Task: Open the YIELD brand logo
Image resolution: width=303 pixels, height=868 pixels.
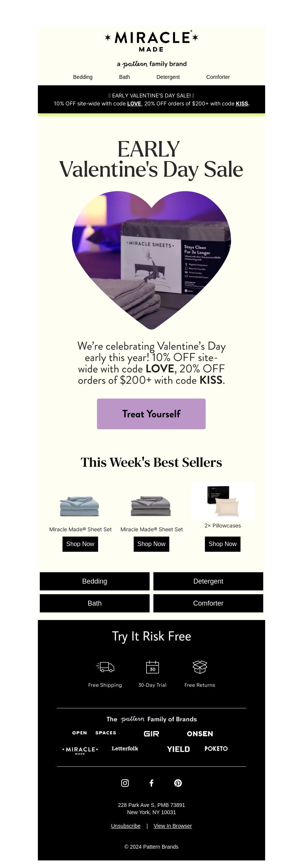Action: (x=178, y=749)
